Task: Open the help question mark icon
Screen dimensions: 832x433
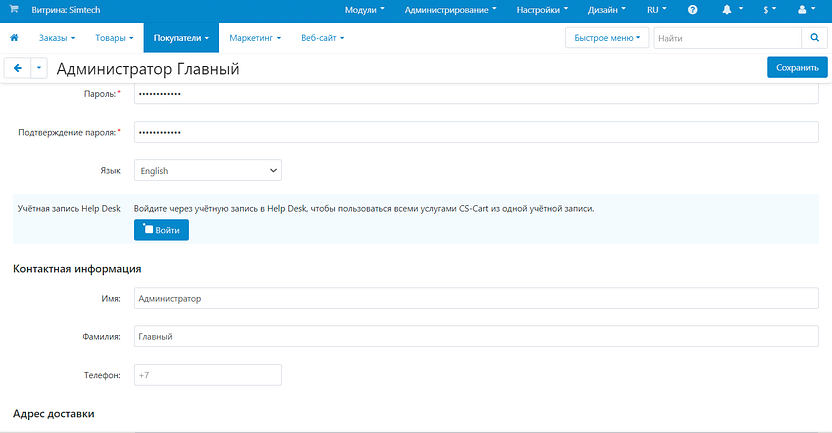Action: point(692,9)
